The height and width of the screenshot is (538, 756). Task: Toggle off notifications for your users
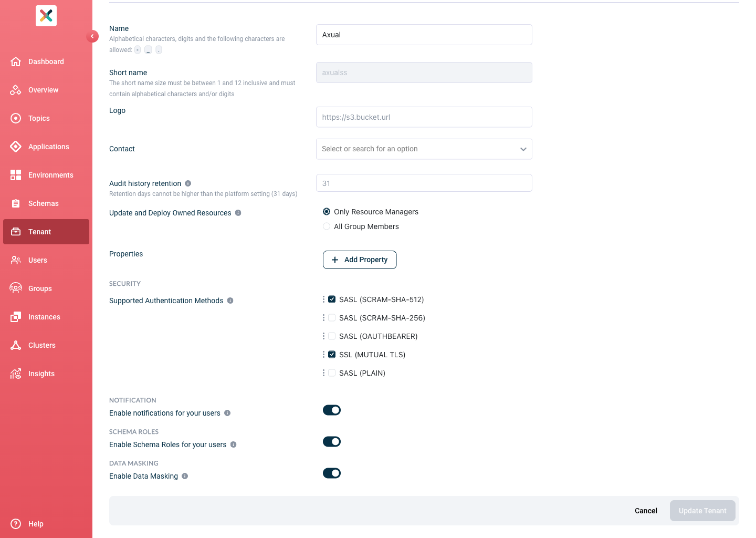click(332, 410)
